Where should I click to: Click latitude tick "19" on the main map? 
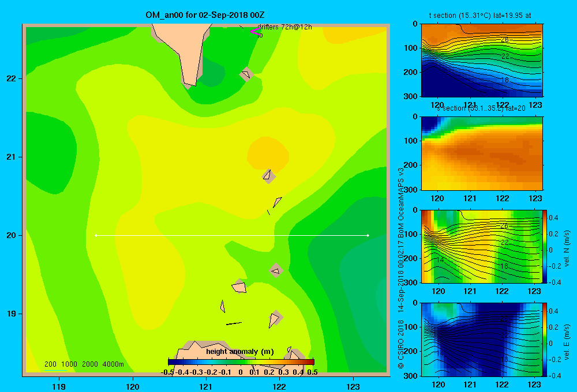(x=12, y=314)
